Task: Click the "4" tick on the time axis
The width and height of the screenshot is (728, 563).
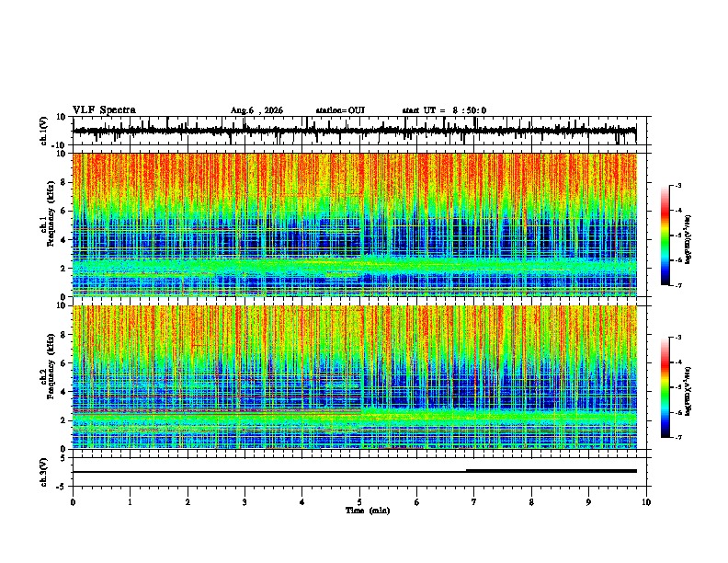Action: (302, 502)
